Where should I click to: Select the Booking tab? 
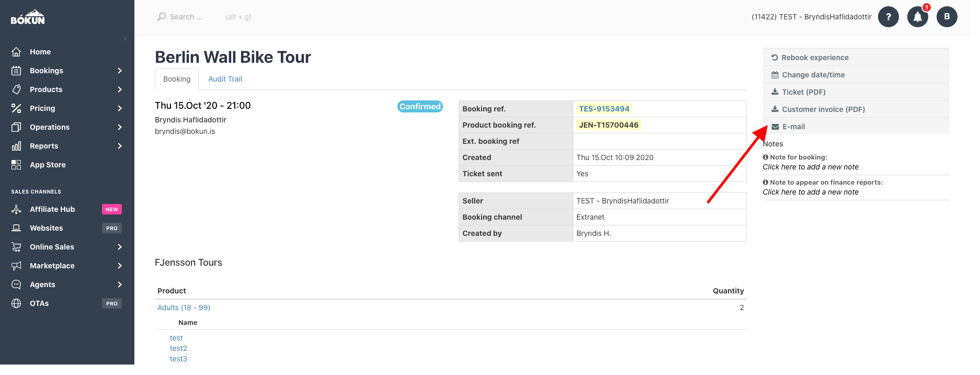[177, 79]
